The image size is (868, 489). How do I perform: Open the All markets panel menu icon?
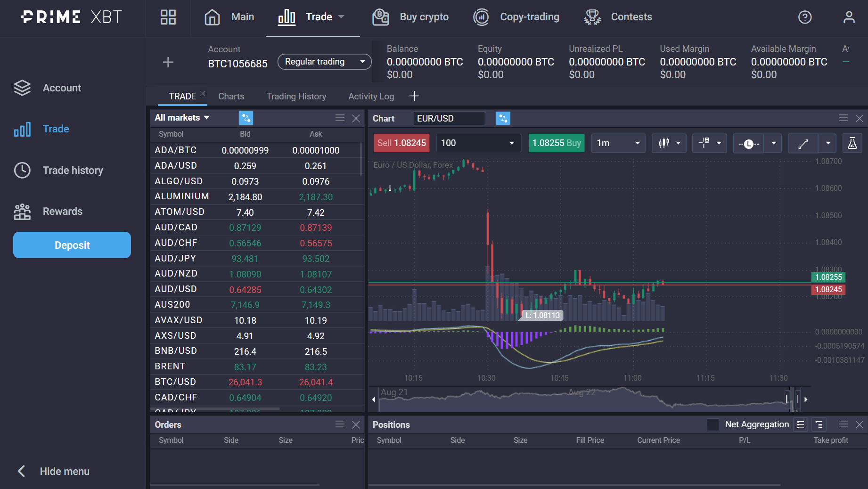coord(340,118)
